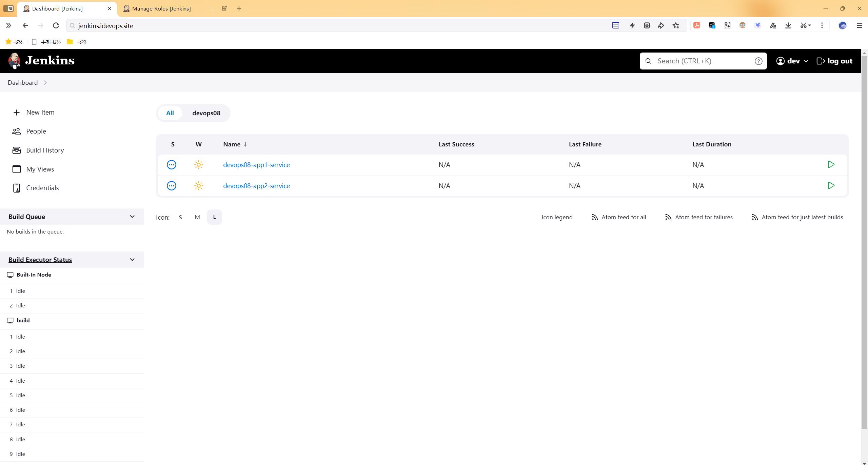This screenshot has height=465, width=868.
Task: Set icon size to L
Action: pyautogui.click(x=214, y=217)
